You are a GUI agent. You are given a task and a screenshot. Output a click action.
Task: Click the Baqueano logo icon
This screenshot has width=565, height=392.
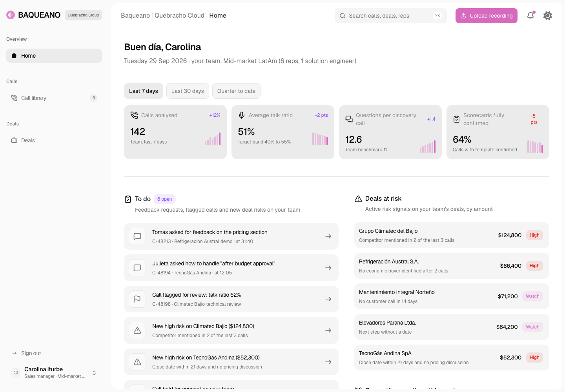tap(11, 15)
